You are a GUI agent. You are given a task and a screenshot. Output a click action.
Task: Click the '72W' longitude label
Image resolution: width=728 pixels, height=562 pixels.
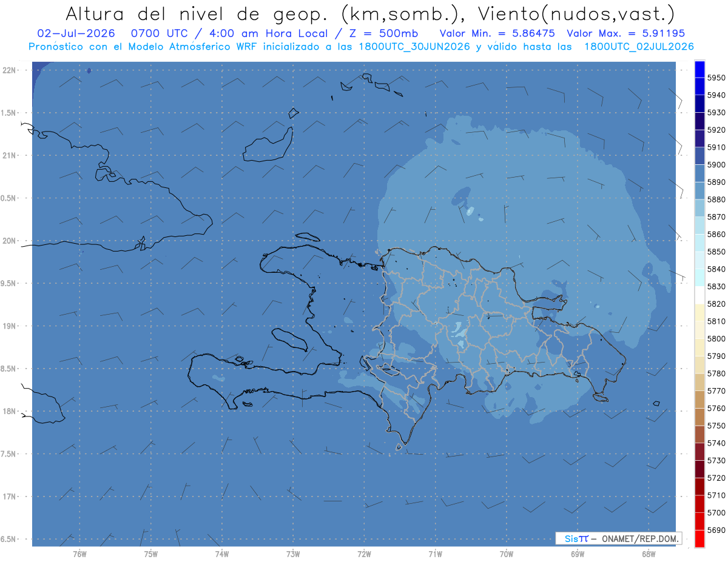(x=364, y=554)
